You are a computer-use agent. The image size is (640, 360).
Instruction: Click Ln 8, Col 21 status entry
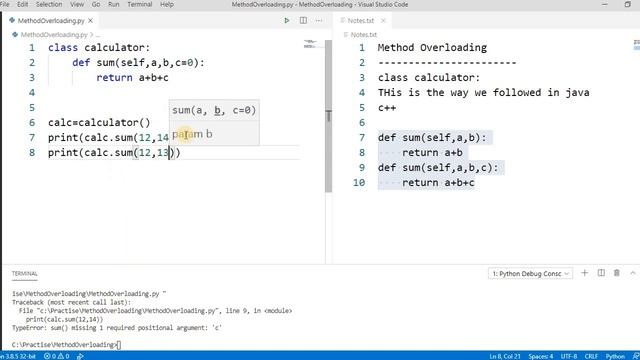point(505,356)
